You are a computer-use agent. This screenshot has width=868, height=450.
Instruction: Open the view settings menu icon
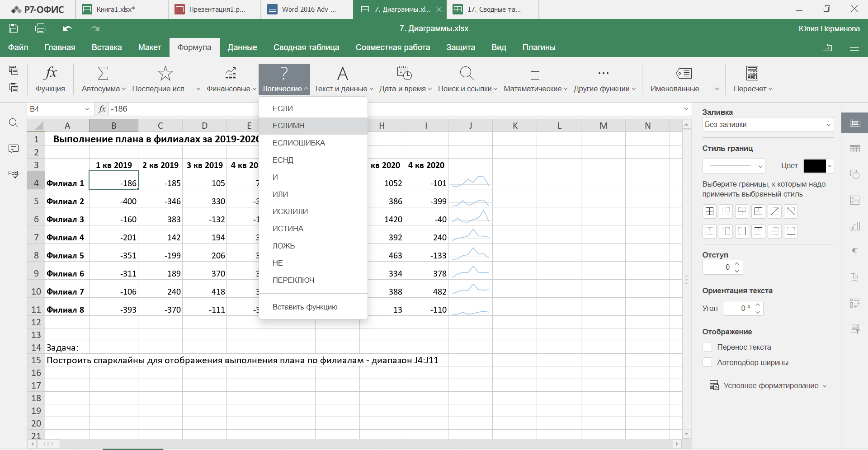pyautogui.click(x=854, y=47)
